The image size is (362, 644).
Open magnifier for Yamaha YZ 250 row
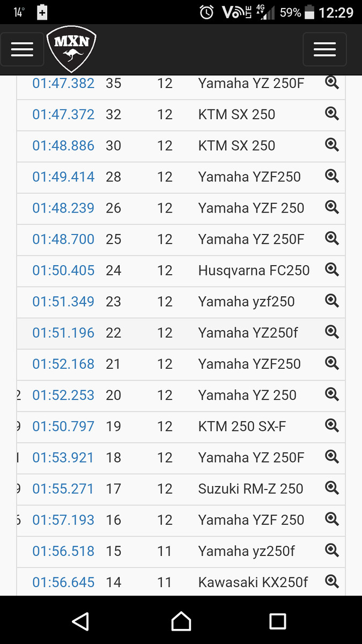(x=332, y=394)
